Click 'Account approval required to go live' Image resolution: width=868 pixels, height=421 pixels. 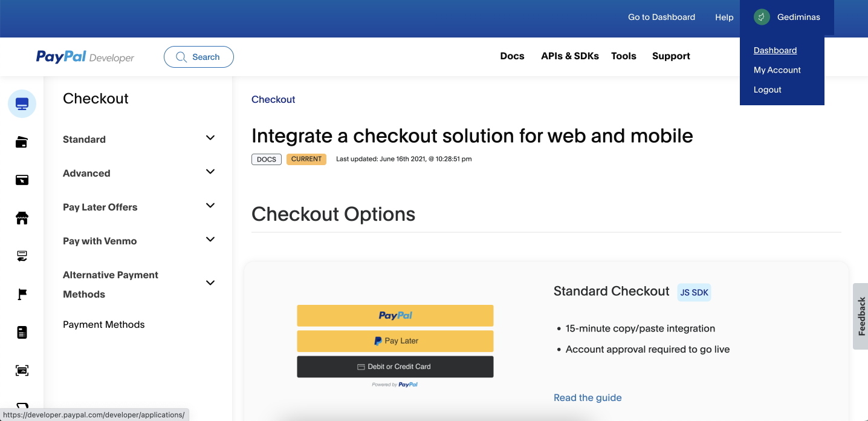click(x=647, y=349)
